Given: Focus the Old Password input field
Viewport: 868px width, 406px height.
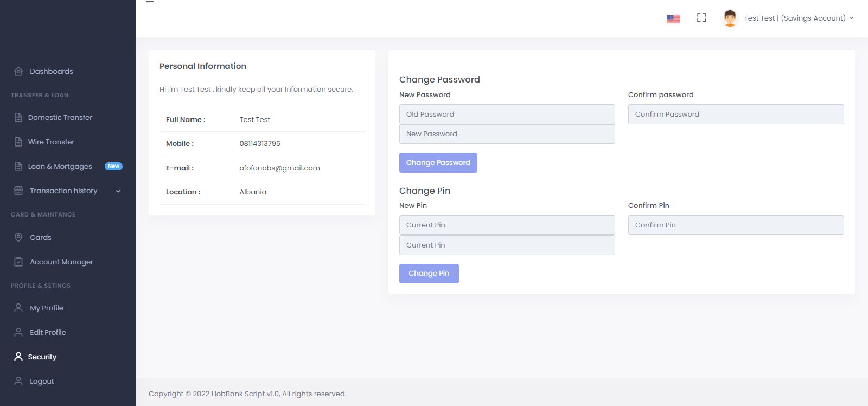Looking at the screenshot, I should coord(507,114).
